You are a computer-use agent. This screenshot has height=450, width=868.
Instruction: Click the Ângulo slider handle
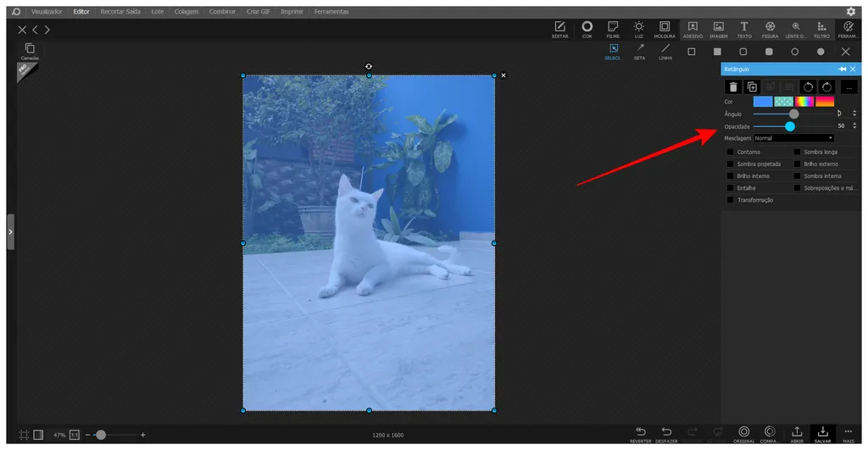(x=793, y=114)
